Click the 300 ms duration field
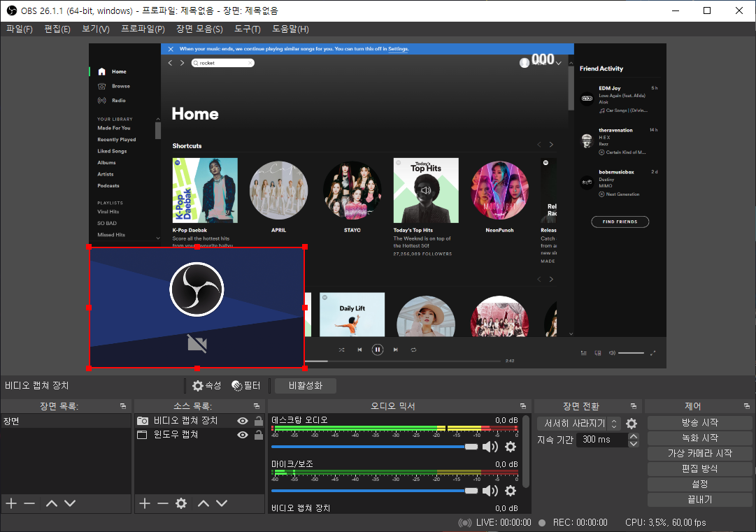This screenshot has width=756, height=532. (x=603, y=440)
